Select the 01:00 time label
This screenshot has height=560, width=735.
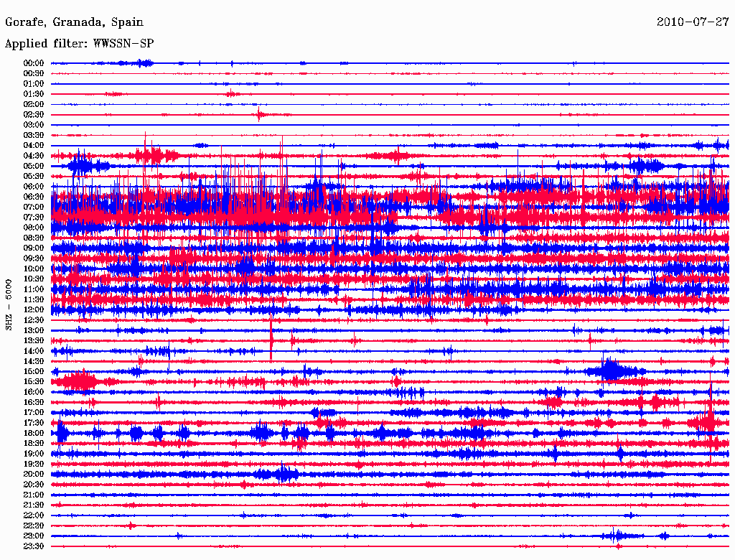33,83
